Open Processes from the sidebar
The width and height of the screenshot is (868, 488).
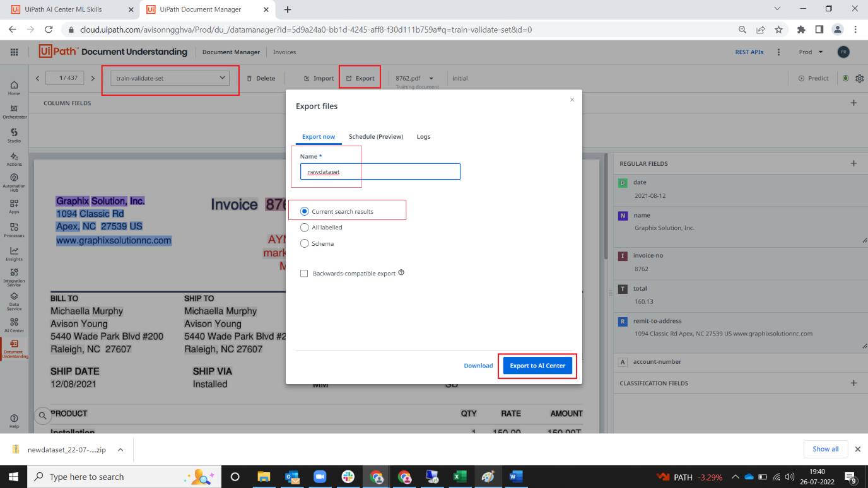click(x=14, y=230)
